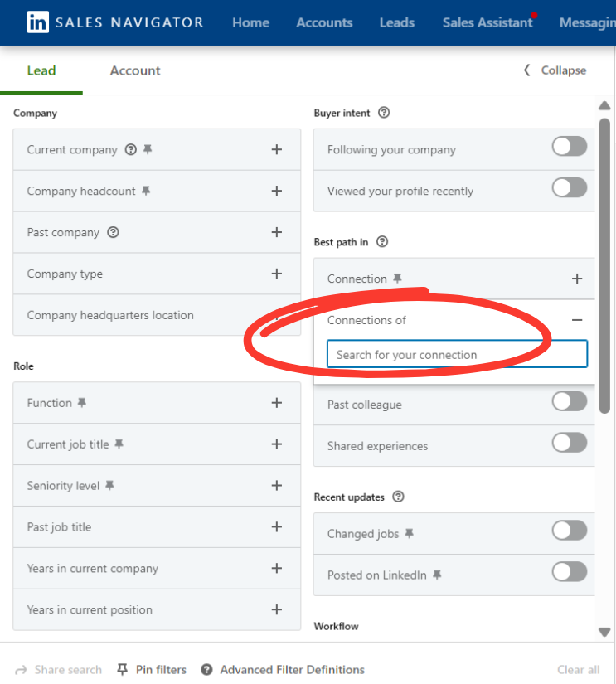Image resolution: width=616 pixels, height=684 pixels.
Task: Switch to the Account tab
Action: [135, 70]
